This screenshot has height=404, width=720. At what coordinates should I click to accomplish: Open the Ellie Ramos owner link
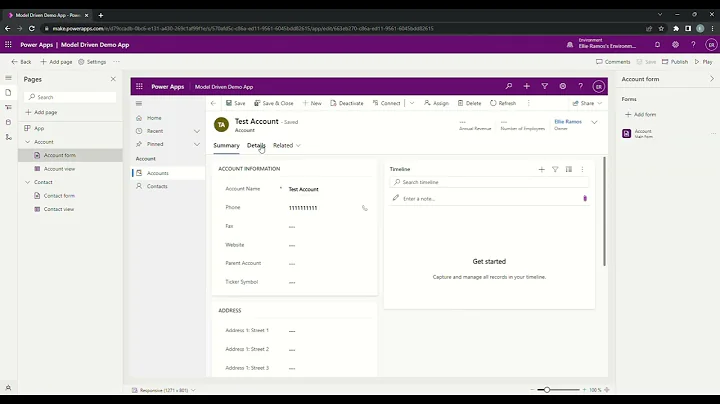[x=568, y=122]
